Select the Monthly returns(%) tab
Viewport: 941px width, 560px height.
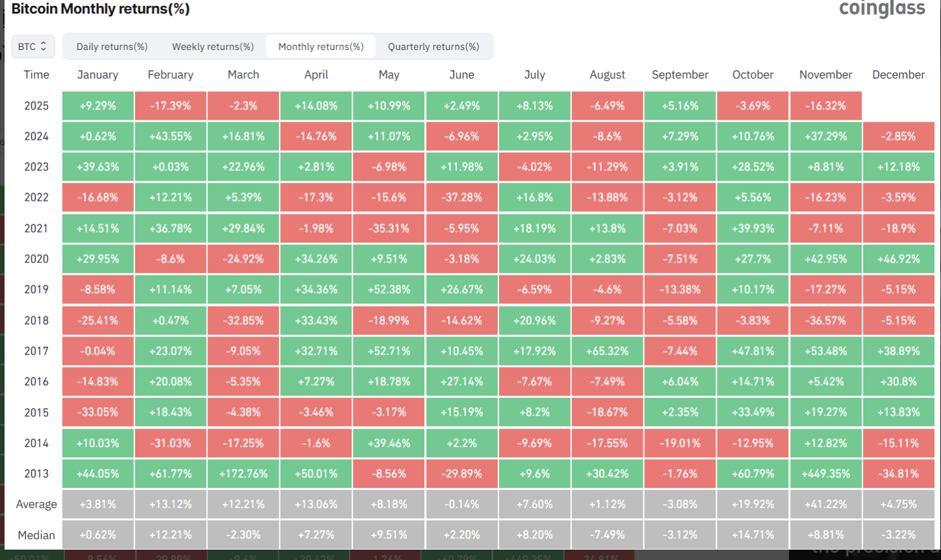(321, 47)
